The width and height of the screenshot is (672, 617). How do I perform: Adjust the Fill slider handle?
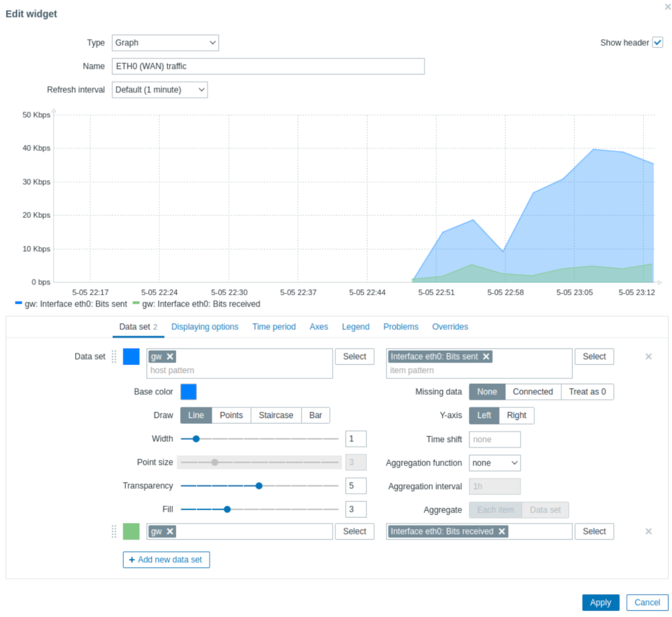point(227,510)
